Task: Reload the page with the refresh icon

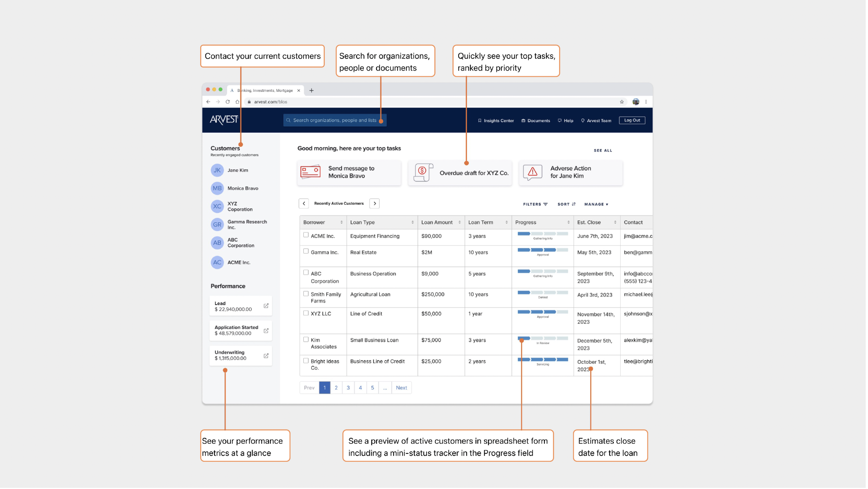Action: point(228,102)
